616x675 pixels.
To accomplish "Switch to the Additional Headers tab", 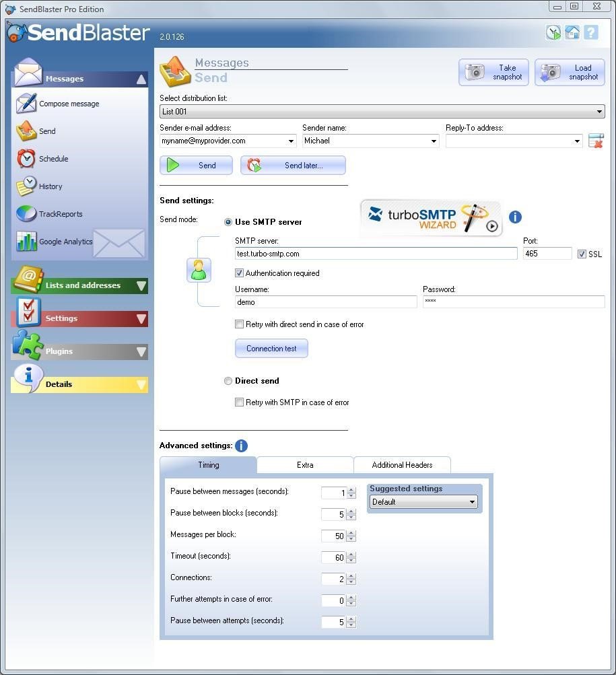I will click(x=402, y=465).
